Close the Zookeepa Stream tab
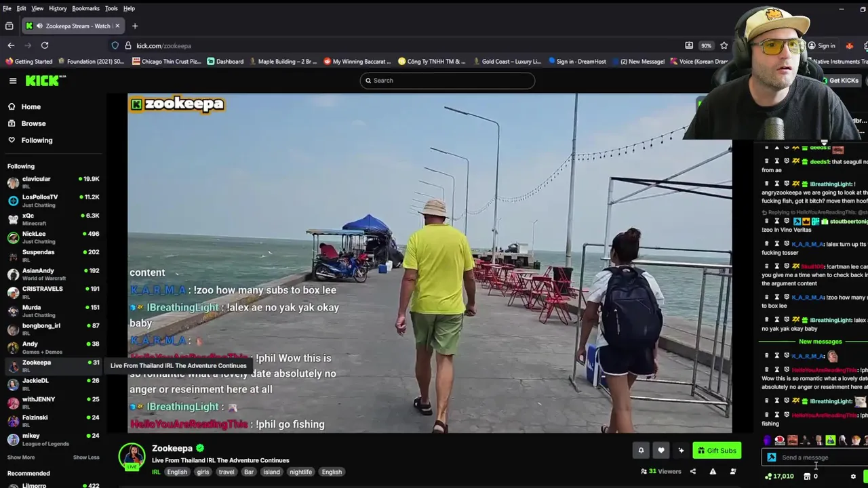 (x=117, y=26)
